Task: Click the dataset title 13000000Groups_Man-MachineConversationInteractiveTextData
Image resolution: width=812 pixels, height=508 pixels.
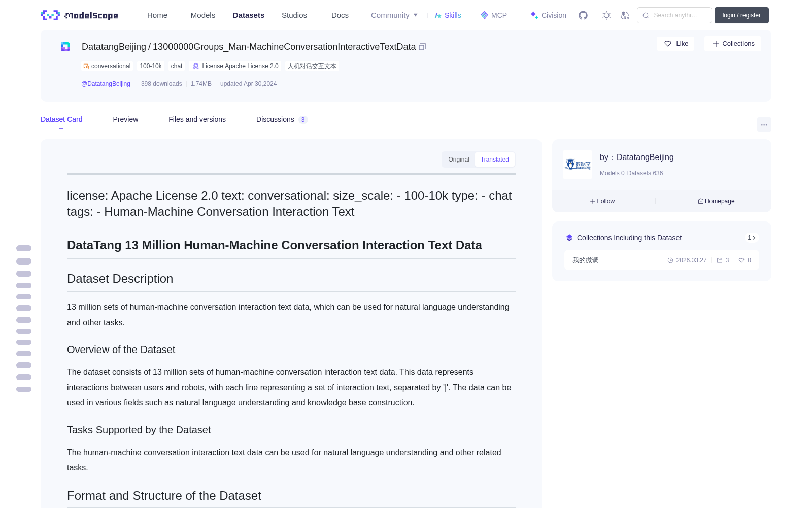Action: 284,47
